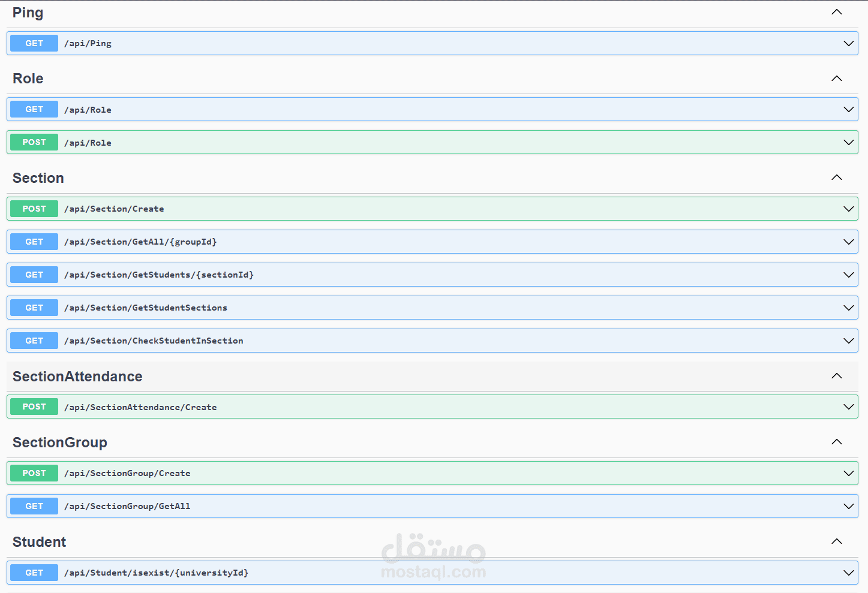This screenshot has height=593, width=868.
Task: Click the SectionAttendance header title
Action: click(77, 376)
